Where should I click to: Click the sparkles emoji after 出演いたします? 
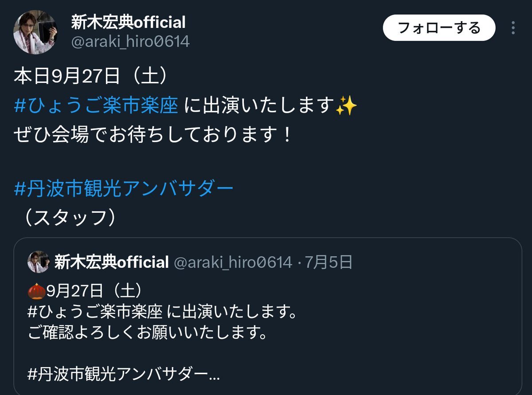[x=346, y=106]
